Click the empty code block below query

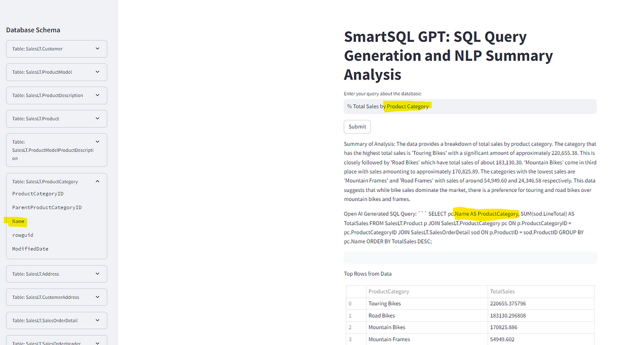470,257
